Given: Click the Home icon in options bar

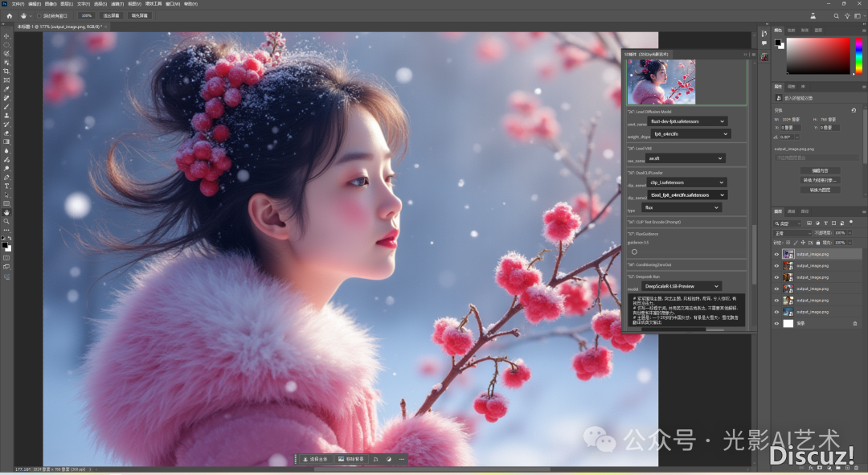Looking at the screenshot, I should tap(10, 15).
